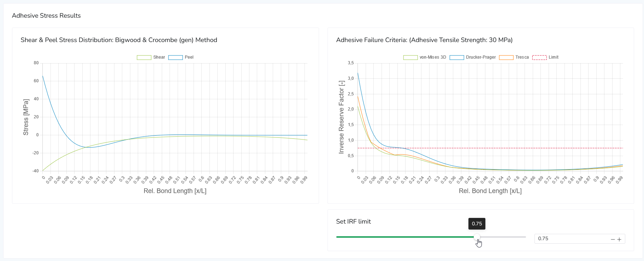This screenshot has width=644, height=261.
Task: Click the Adhesive Failure Criteria title
Action: [424, 40]
